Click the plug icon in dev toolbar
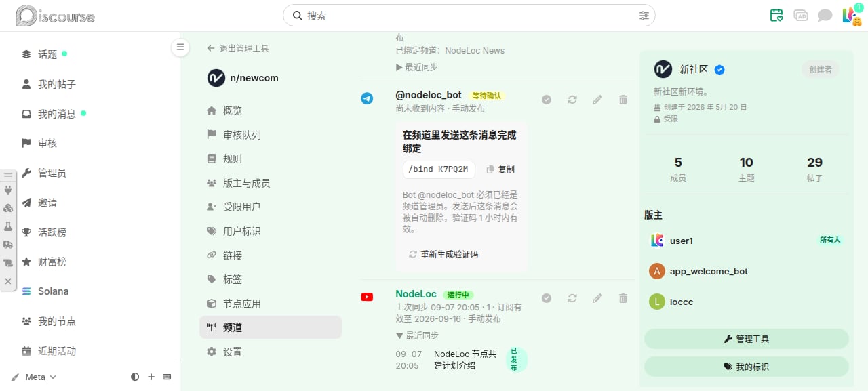 tap(8, 190)
